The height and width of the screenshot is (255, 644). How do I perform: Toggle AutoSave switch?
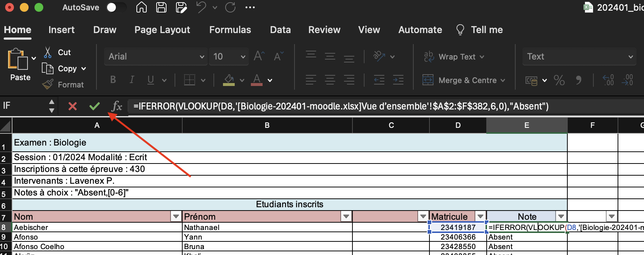point(116,7)
